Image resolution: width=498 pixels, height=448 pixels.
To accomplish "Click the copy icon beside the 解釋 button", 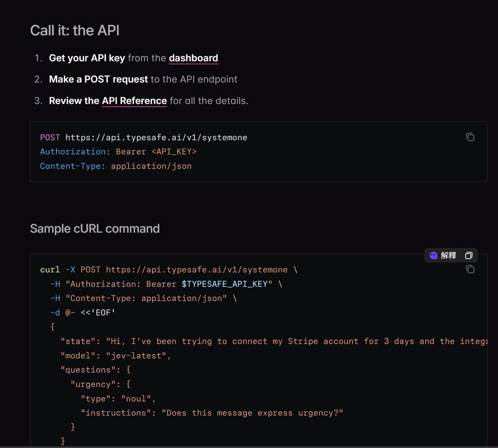I will click(469, 255).
